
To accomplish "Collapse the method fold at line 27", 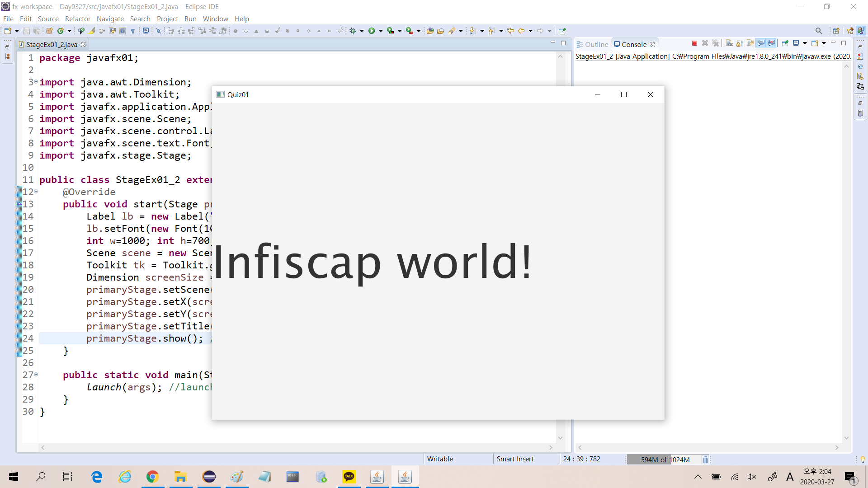I will [x=36, y=375].
